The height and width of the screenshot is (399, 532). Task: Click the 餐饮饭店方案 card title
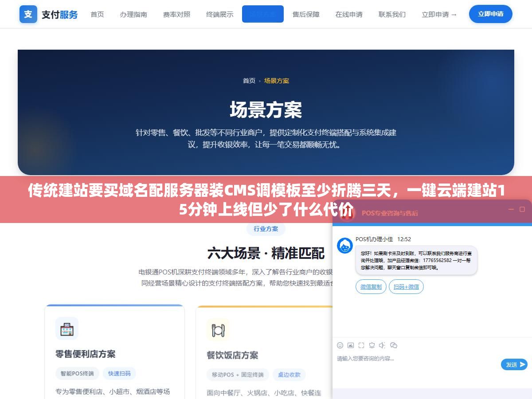click(232, 355)
